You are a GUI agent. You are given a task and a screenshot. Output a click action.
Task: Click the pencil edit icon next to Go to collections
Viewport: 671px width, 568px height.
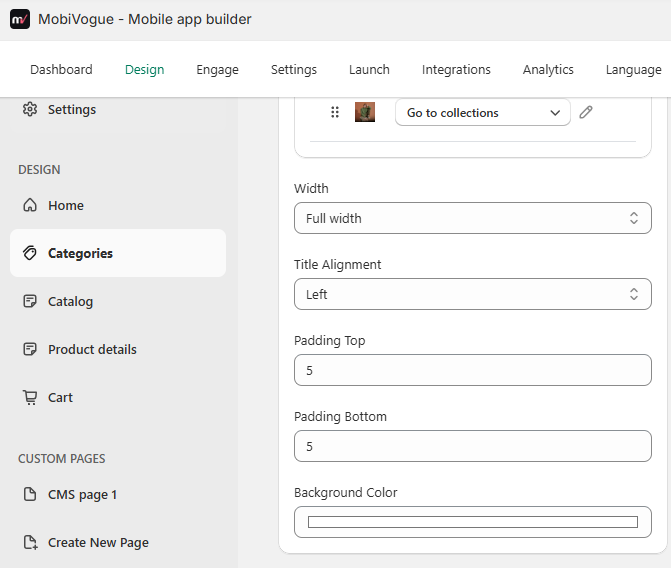[x=586, y=112]
